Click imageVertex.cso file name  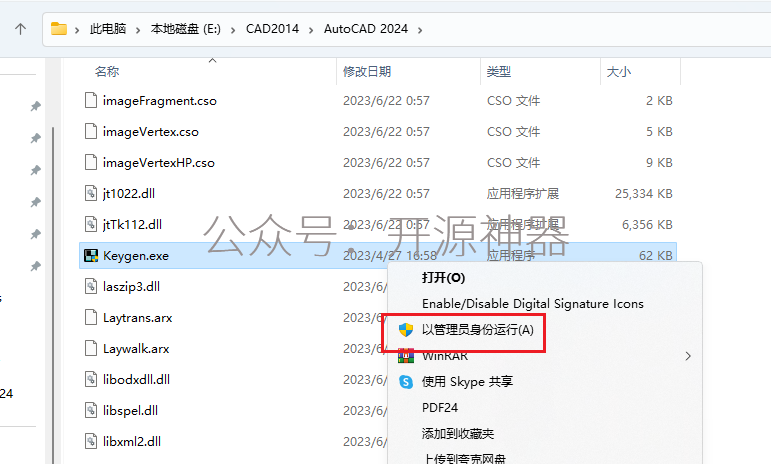(150, 132)
